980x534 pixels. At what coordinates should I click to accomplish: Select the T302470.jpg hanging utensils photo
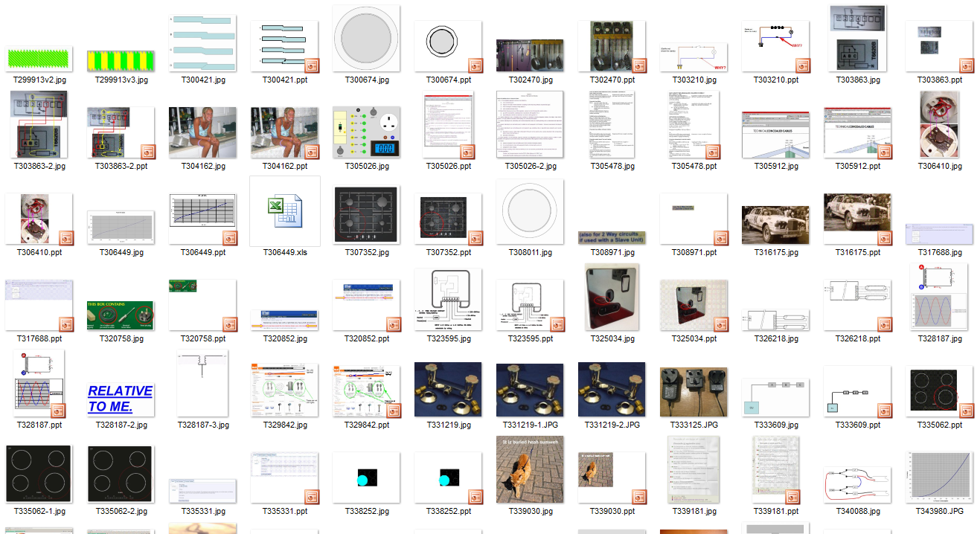point(530,56)
